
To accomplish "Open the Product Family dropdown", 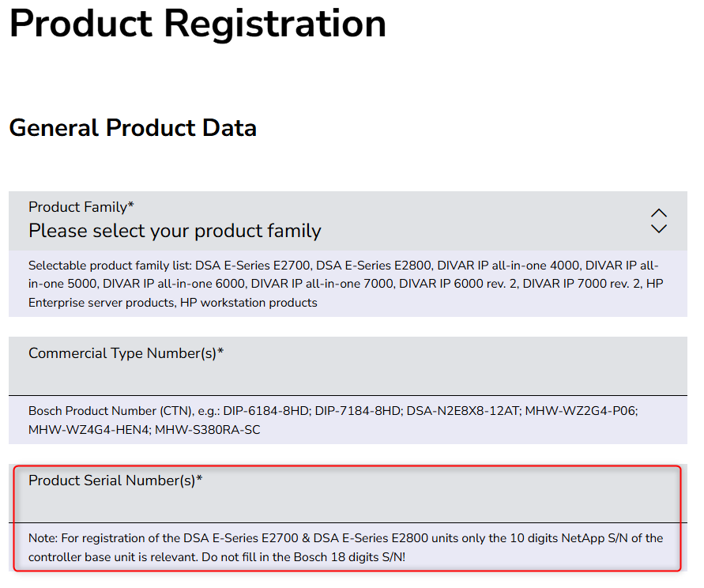I will [348, 221].
